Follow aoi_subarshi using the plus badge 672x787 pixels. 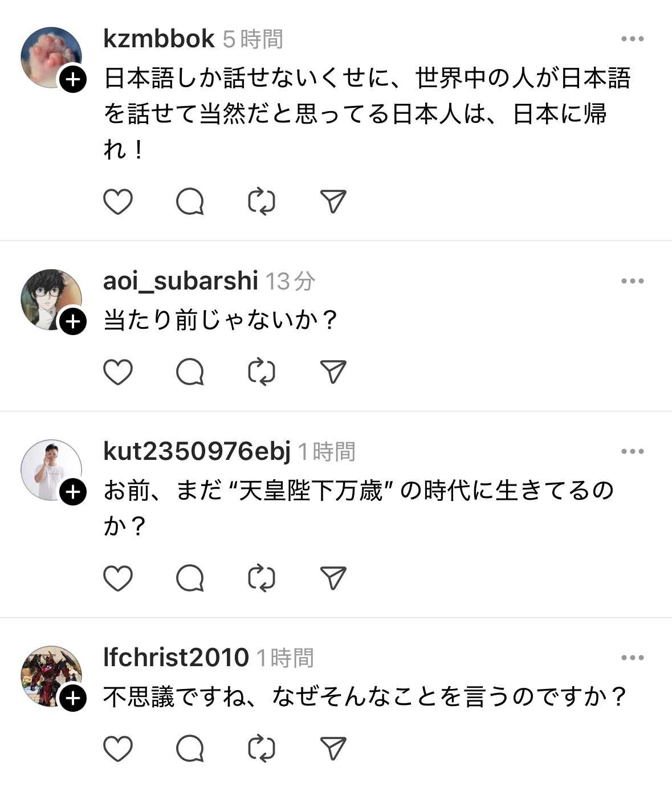point(73,321)
